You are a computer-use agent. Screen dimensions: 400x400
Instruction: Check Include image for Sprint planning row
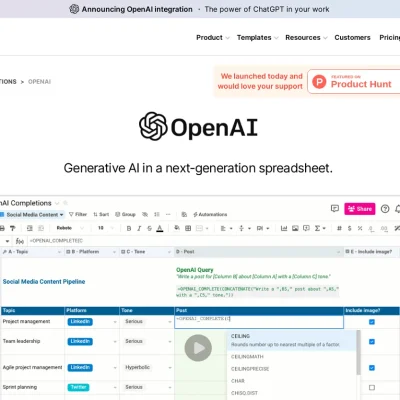[x=372, y=387]
